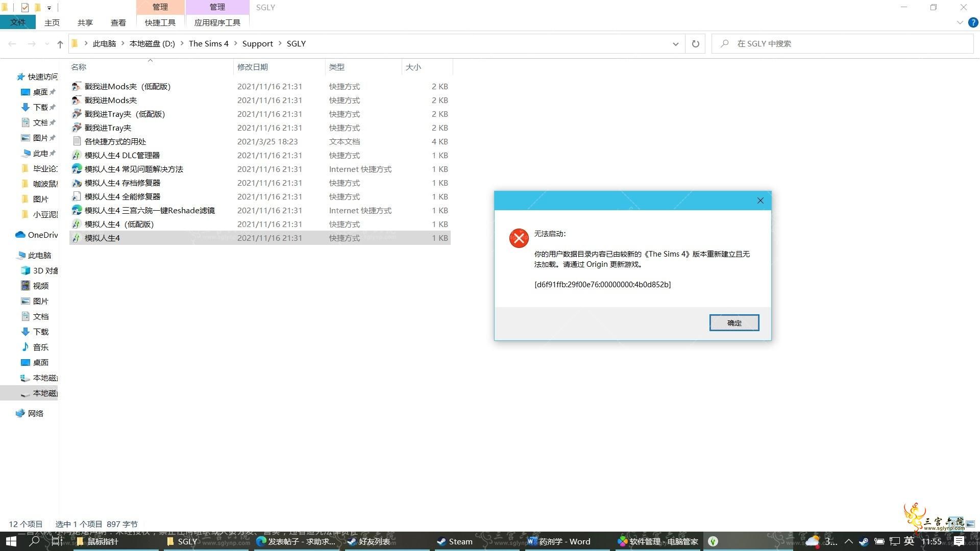
Task: Select 戳我进Tray夹（低配版） shortcut icon
Action: coord(77,114)
